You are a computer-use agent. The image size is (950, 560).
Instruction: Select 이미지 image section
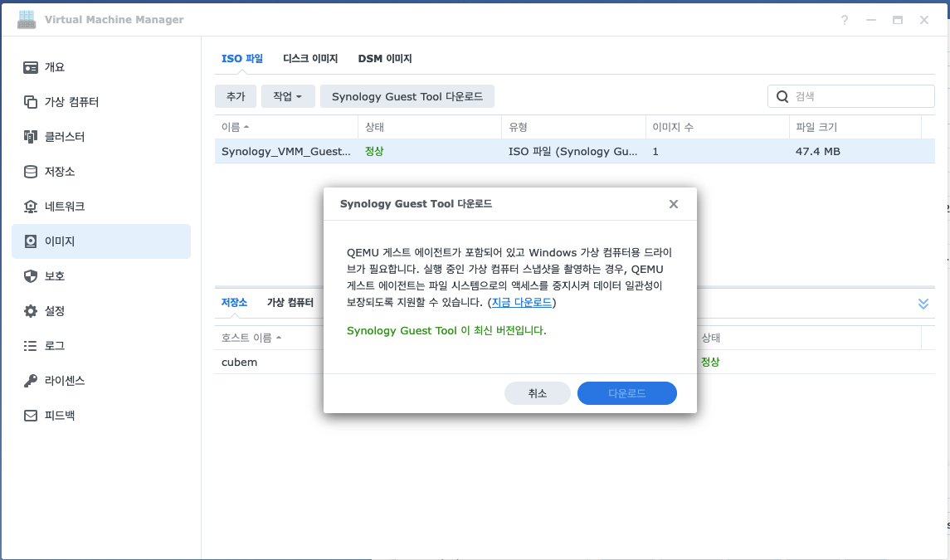tap(100, 241)
